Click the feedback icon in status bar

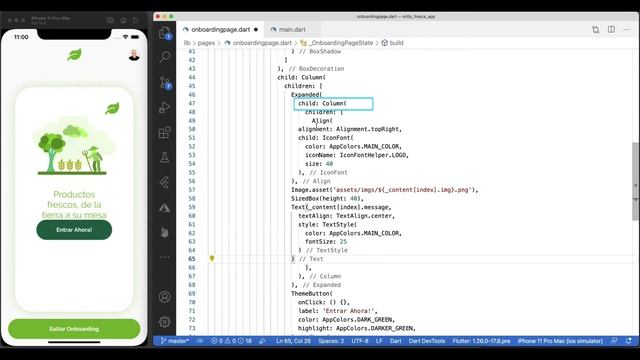(x=614, y=341)
